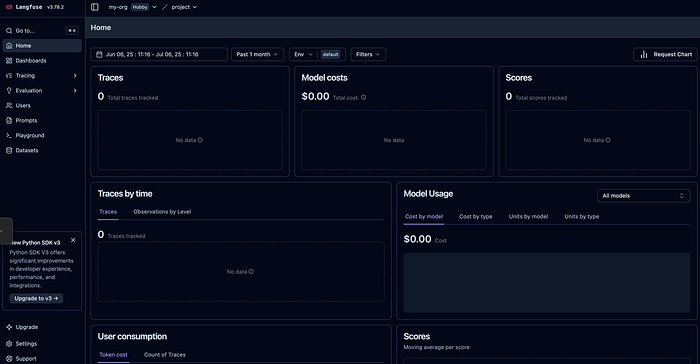Viewport: 700px width, 364px height.
Task: Click the Upgrade to v3 button
Action: [x=36, y=298]
